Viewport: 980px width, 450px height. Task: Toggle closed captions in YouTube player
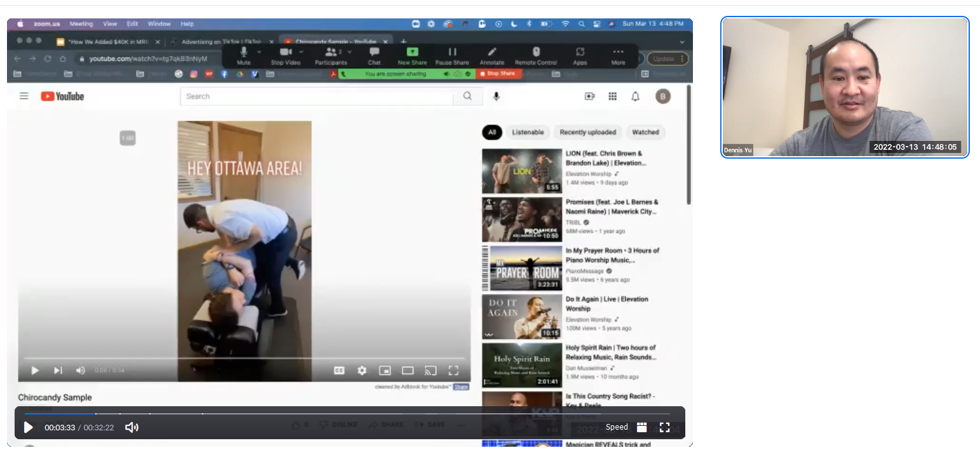[339, 371]
